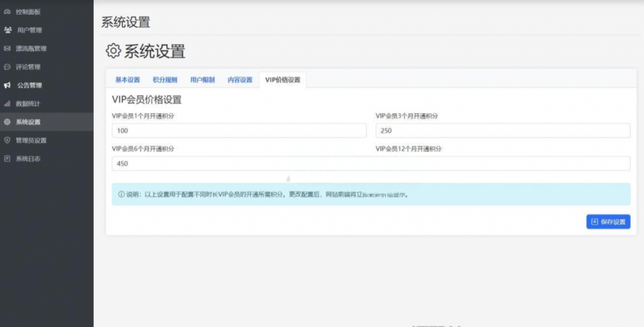Click the 数据统计 bar chart icon

tap(7, 104)
